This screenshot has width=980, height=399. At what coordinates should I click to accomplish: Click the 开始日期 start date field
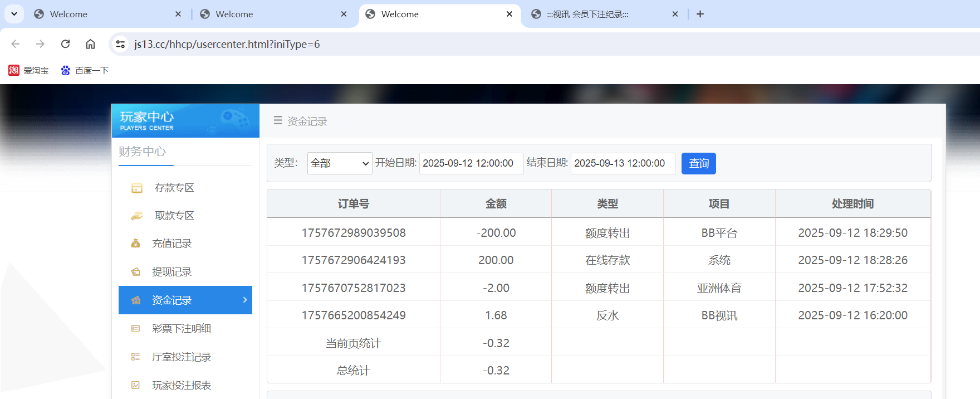[x=471, y=163]
